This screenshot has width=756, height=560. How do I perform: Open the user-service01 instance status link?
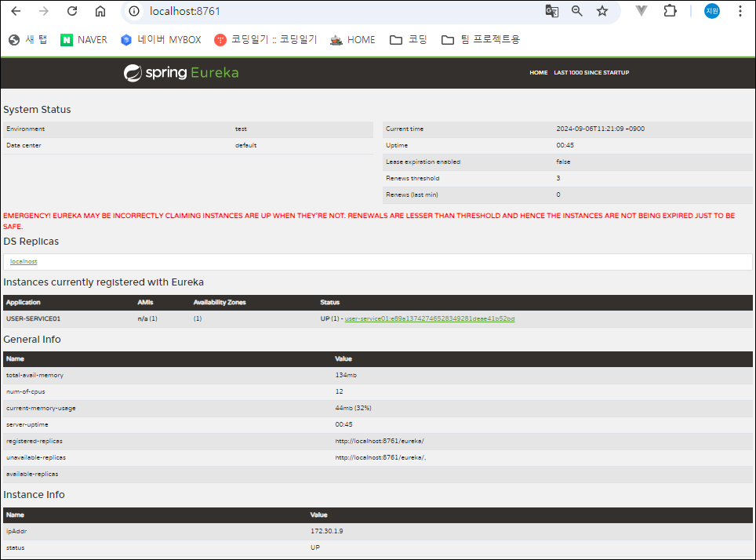point(430,319)
